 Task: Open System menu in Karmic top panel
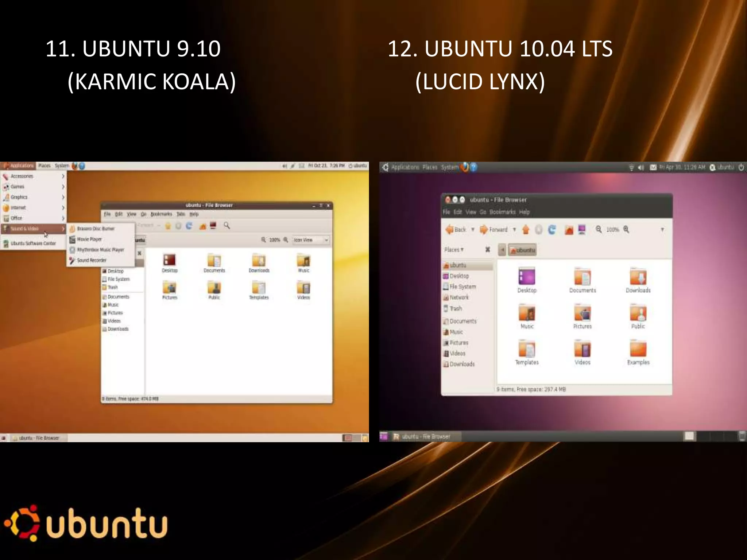[x=62, y=166]
